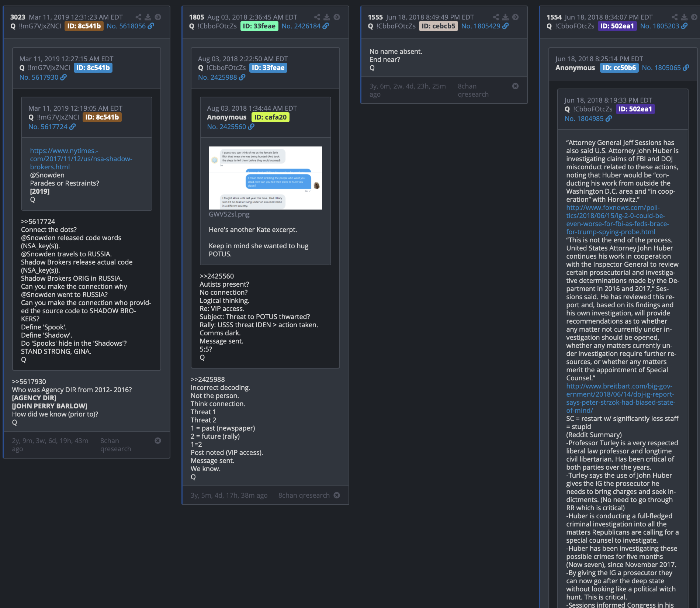The width and height of the screenshot is (700, 608).
Task: Click the chain link icon beside No. 5617724
Action: point(73,127)
